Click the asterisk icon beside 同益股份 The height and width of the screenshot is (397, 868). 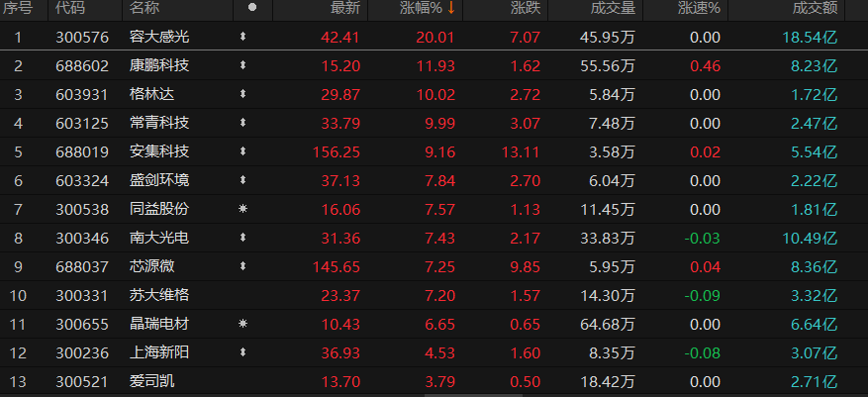point(242,210)
